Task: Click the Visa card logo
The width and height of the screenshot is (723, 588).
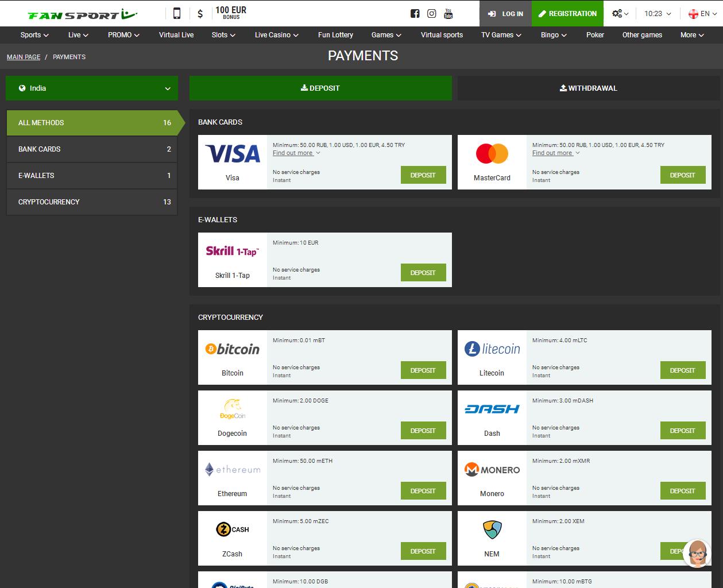Action: (233, 154)
